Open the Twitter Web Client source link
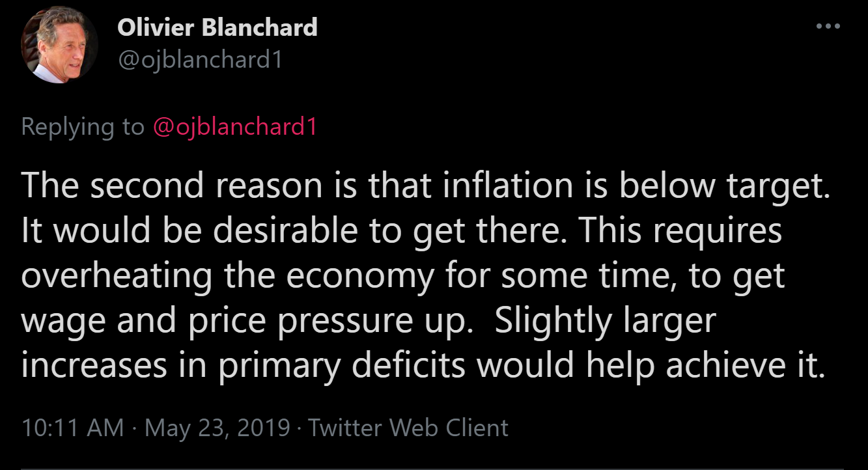The height and width of the screenshot is (470, 868). pos(408,428)
